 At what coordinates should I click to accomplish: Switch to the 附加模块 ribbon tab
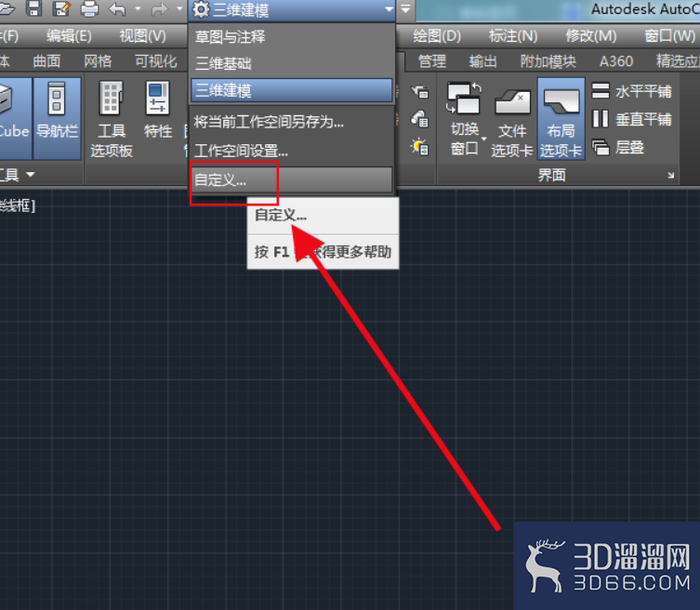[548, 61]
